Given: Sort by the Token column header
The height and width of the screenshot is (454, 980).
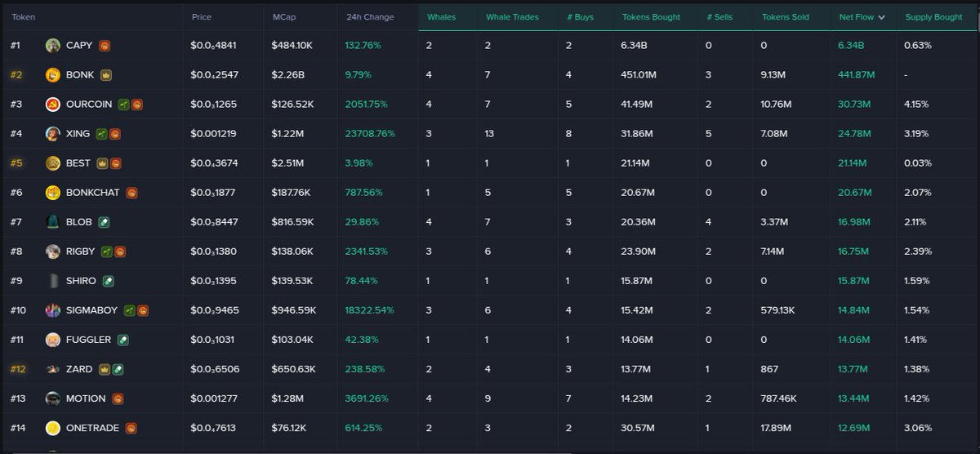Looking at the screenshot, I should (x=23, y=17).
